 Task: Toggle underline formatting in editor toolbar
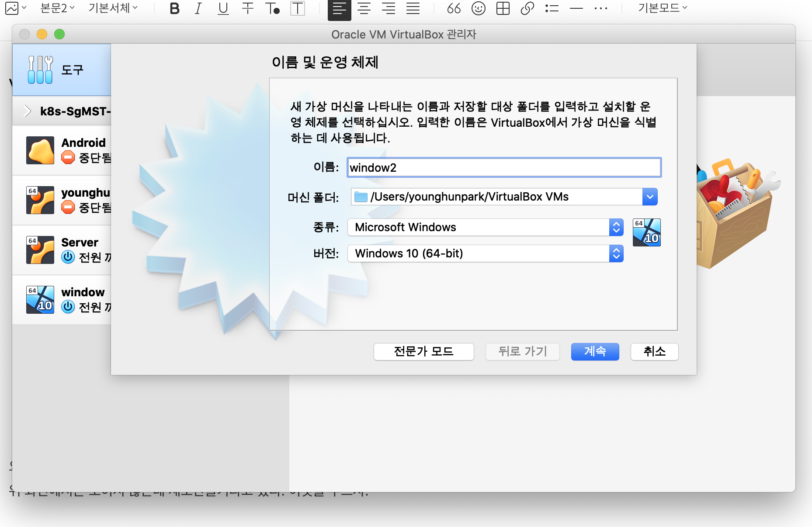click(x=223, y=8)
